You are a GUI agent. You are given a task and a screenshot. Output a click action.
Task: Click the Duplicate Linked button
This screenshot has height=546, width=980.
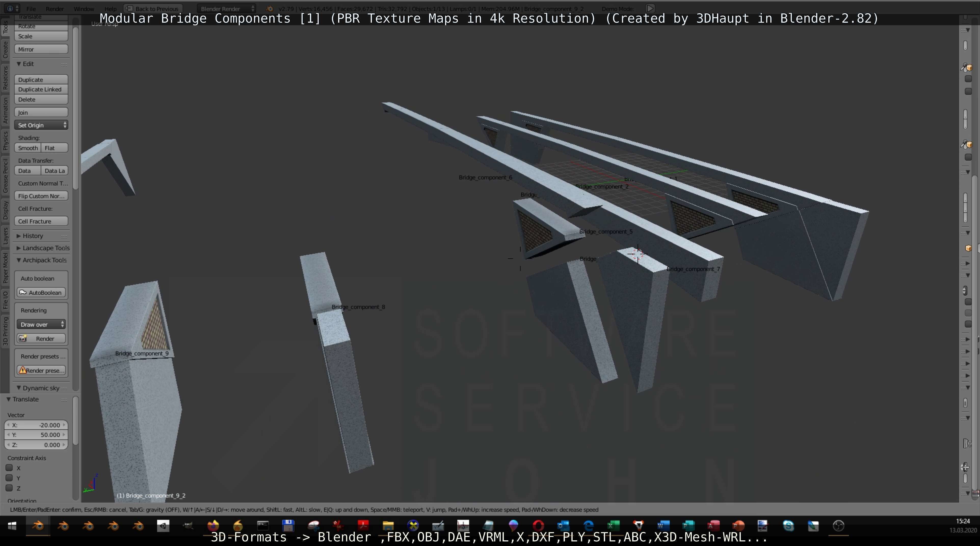click(41, 89)
